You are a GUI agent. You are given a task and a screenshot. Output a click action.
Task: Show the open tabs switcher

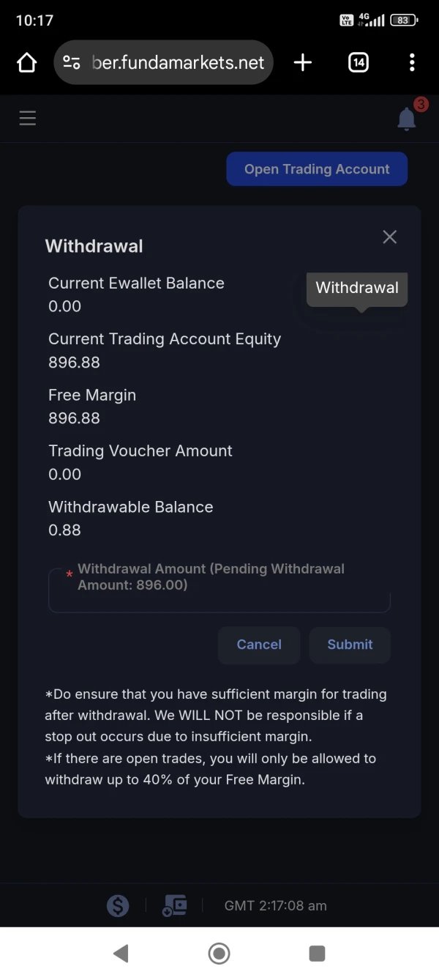coord(358,63)
